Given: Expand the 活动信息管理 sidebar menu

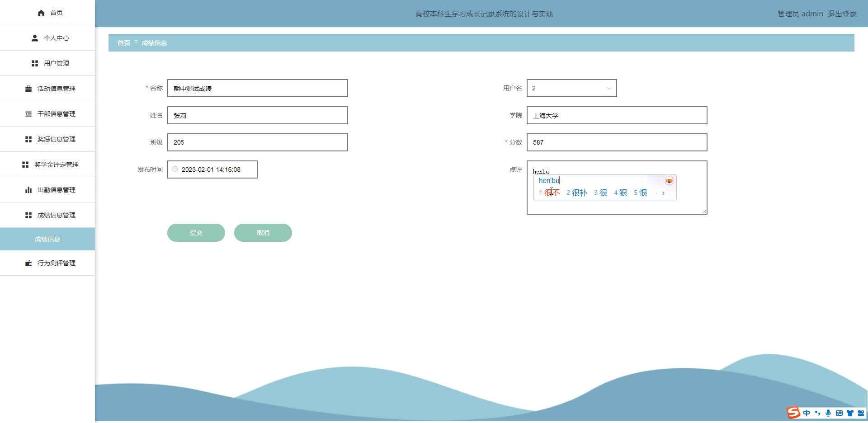Looking at the screenshot, I should pos(47,89).
